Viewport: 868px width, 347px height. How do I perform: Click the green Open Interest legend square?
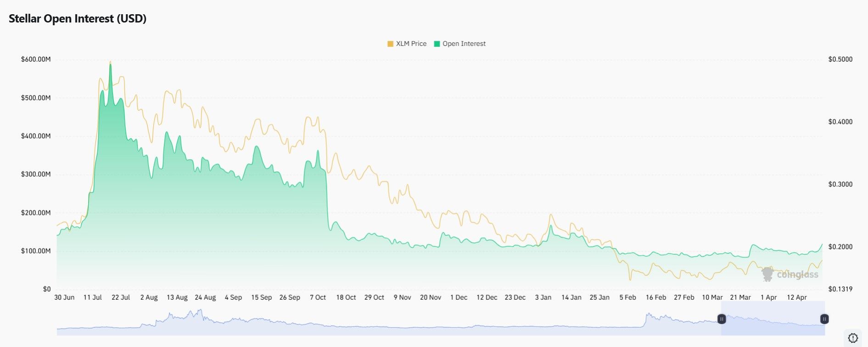(x=436, y=44)
